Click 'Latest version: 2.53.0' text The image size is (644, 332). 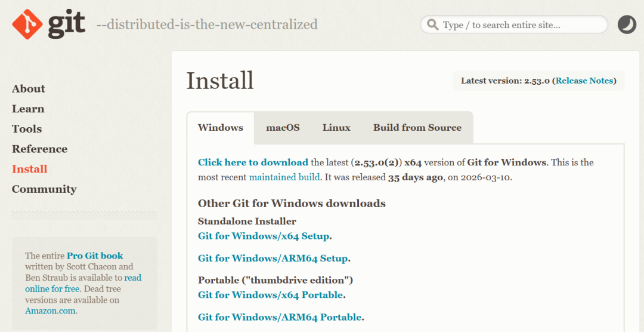click(x=505, y=81)
